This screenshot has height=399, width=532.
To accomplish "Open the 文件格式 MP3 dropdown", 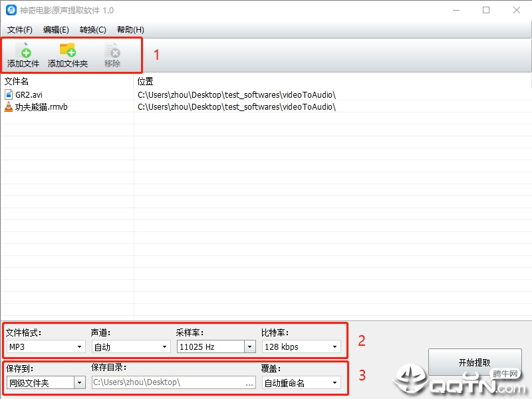I will (x=46, y=346).
